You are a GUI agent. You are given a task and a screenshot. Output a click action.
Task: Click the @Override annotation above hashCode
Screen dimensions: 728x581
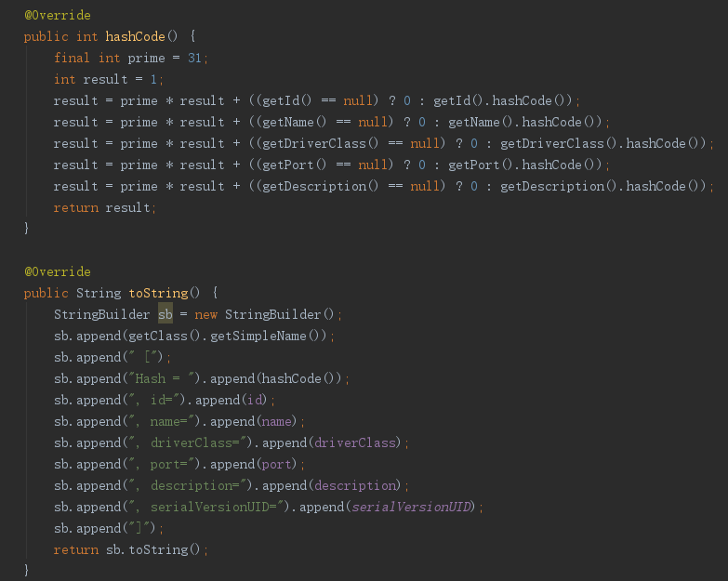58,15
